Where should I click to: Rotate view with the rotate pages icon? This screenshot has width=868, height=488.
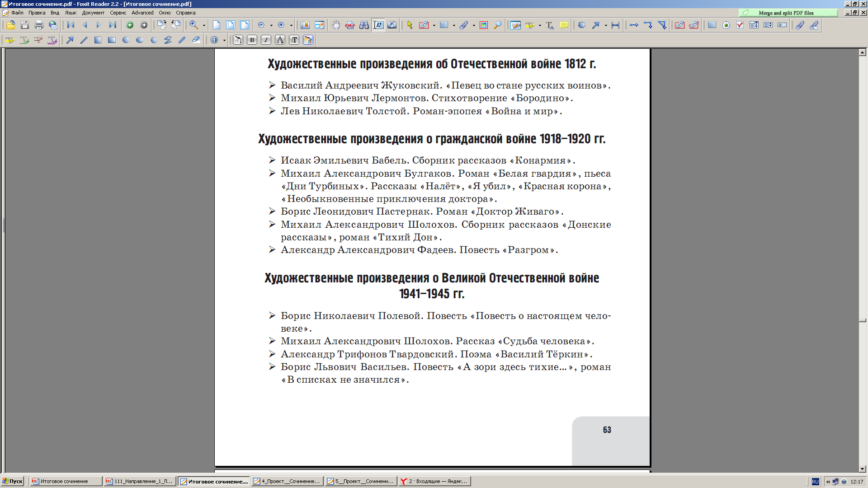pos(161,25)
